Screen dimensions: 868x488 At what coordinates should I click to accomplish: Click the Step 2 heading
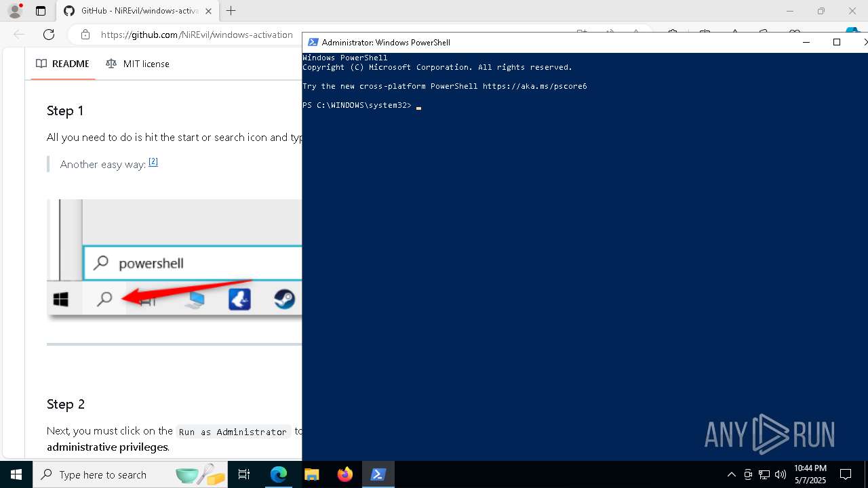click(x=66, y=404)
